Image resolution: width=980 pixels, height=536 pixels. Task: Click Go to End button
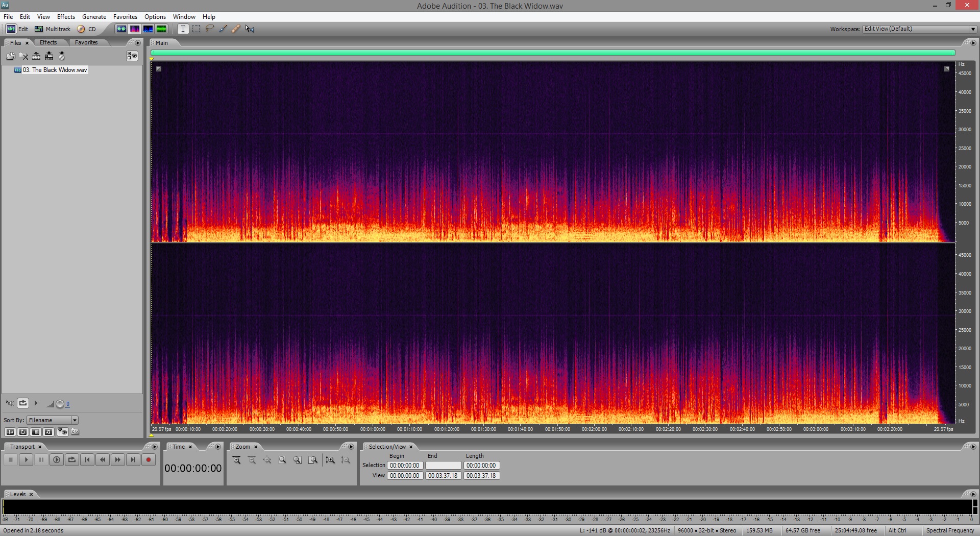coord(133,460)
